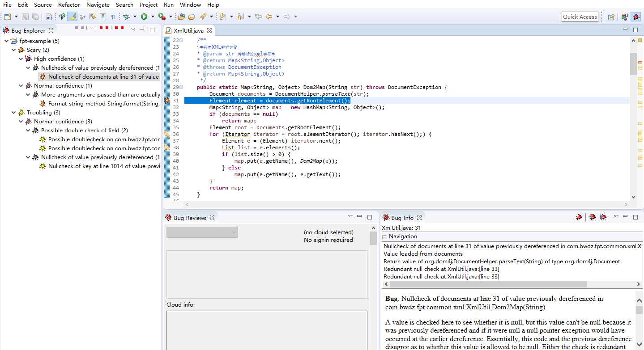Collapse the Navigation section in Bug Info
Image resolution: width=644 pixels, height=350 pixels.
pos(384,236)
